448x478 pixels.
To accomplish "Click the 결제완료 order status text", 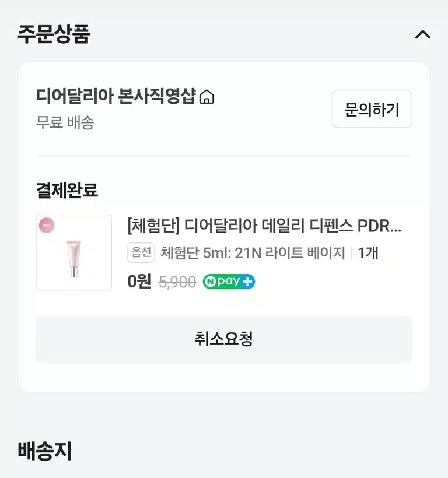I will click(66, 190).
